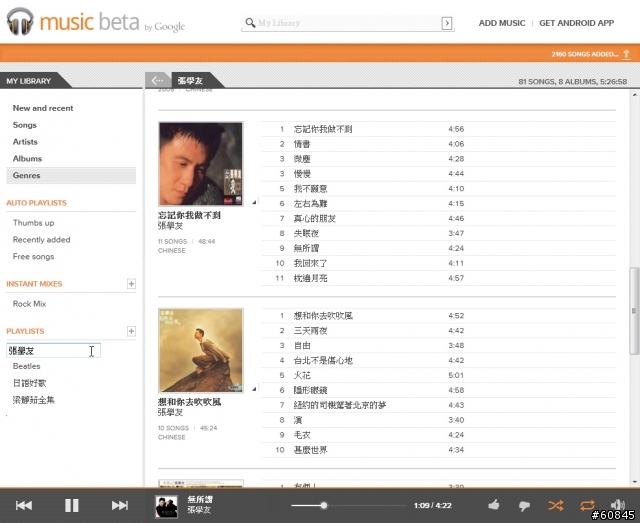
Task: Select track 3 自由
Action: tap(438, 345)
